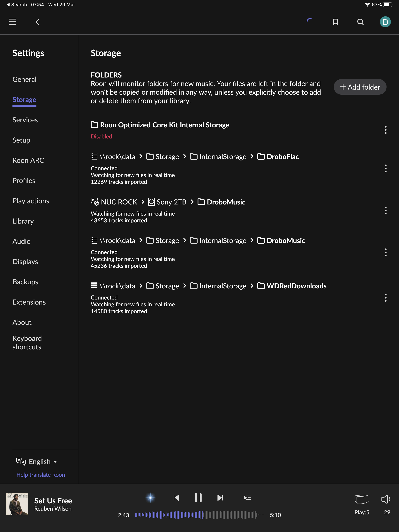Click the Add folder button
The height and width of the screenshot is (532, 399).
click(x=360, y=87)
